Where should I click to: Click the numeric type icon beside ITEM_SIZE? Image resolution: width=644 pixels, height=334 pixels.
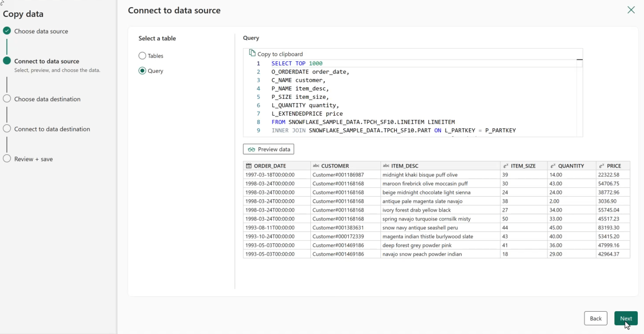(506, 166)
